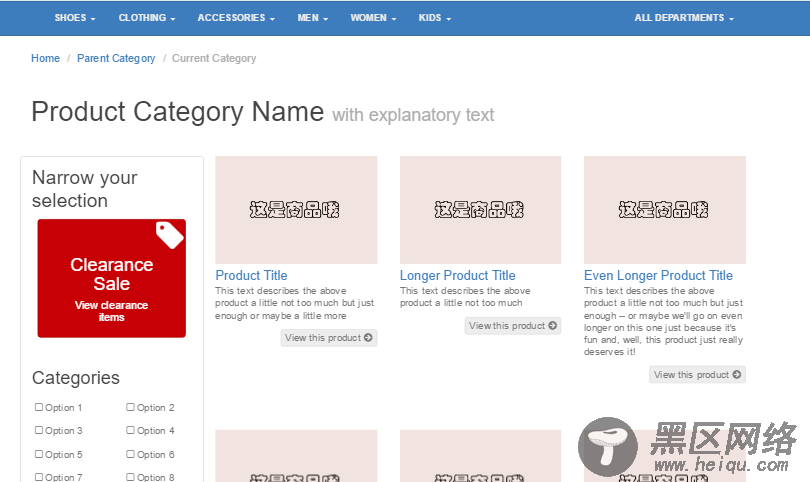Click the product image above Longer Product Title

tap(480, 210)
